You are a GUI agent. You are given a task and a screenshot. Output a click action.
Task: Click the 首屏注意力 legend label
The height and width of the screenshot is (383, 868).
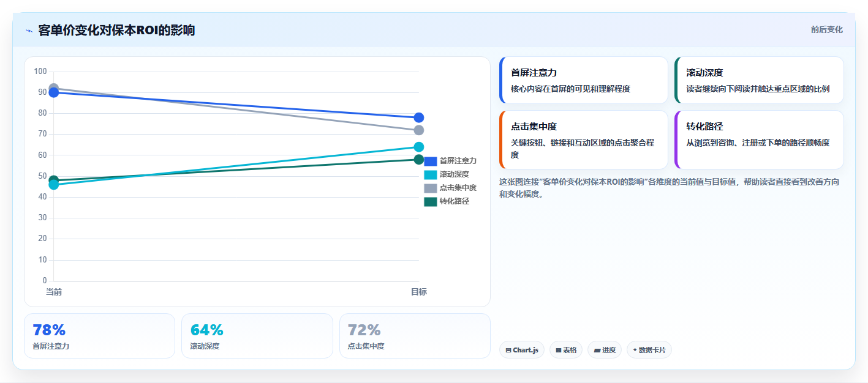[x=458, y=161]
